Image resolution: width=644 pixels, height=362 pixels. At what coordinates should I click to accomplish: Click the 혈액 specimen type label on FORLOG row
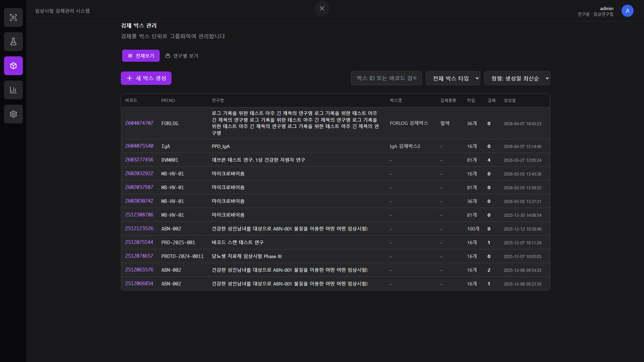pyautogui.click(x=444, y=123)
